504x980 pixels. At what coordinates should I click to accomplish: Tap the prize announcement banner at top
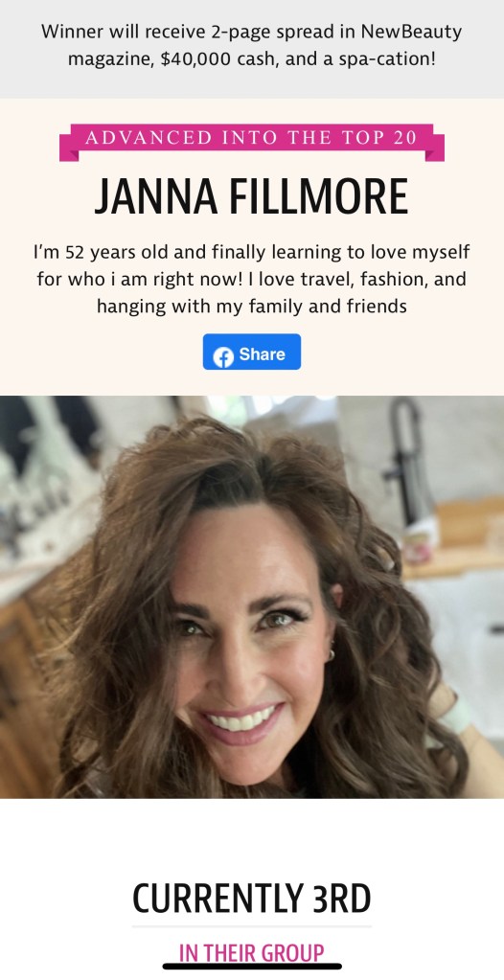252,46
